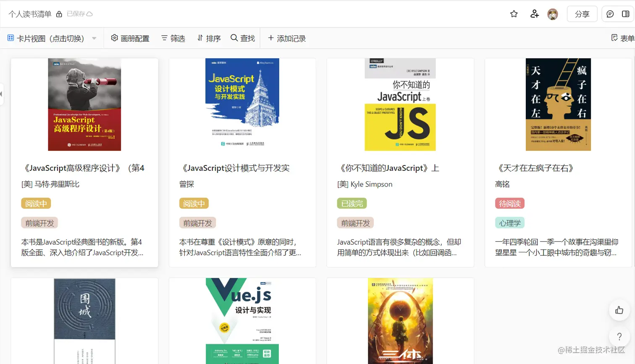This screenshot has height=364, width=635.
Task: Open the card view switcher dropdown
Action: pos(52,38)
